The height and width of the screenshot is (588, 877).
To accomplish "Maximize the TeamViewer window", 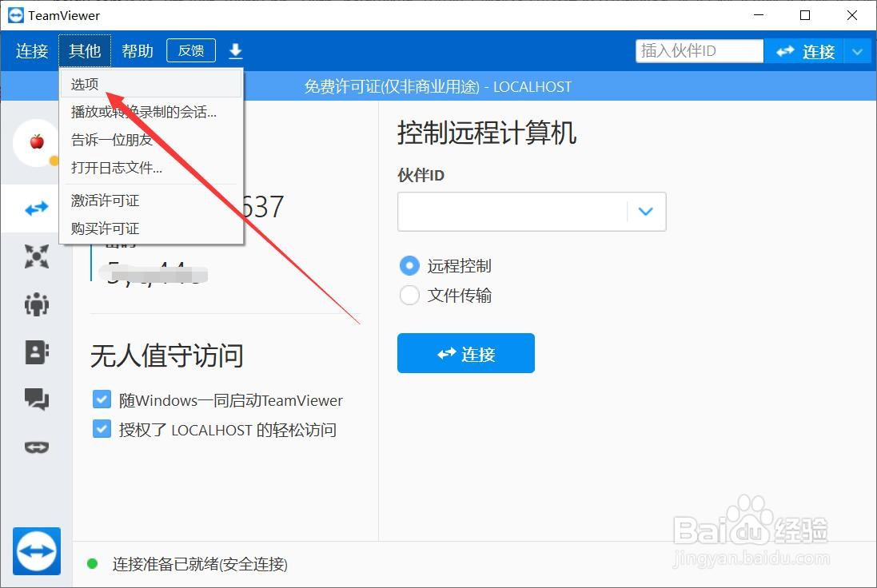I will (x=805, y=15).
